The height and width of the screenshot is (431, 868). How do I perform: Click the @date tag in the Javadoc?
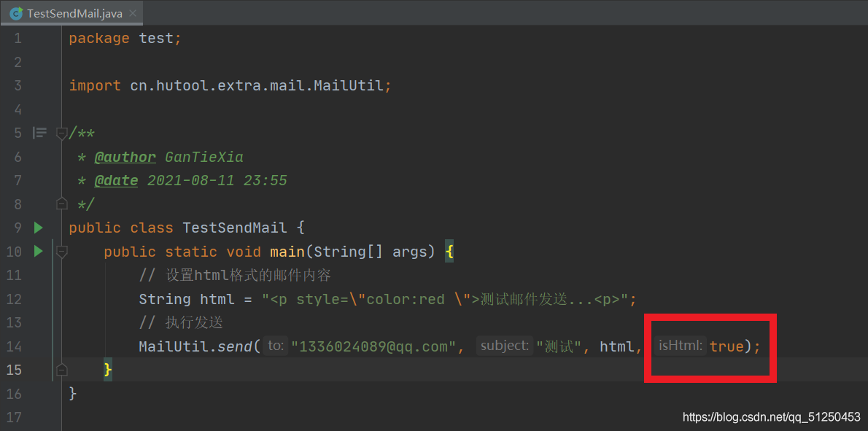(116, 181)
